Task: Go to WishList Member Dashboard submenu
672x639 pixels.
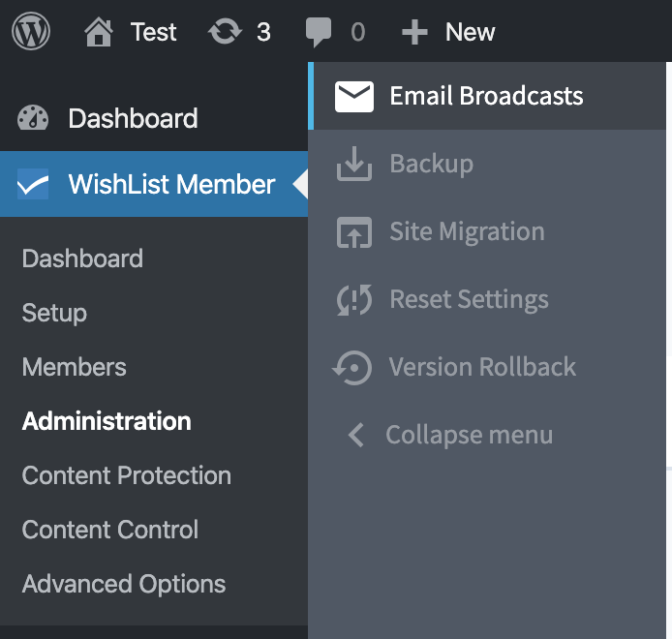Action: click(82, 259)
